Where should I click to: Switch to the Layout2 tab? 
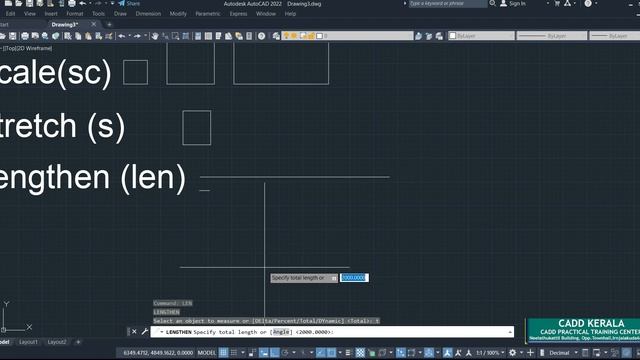(x=57, y=342)
